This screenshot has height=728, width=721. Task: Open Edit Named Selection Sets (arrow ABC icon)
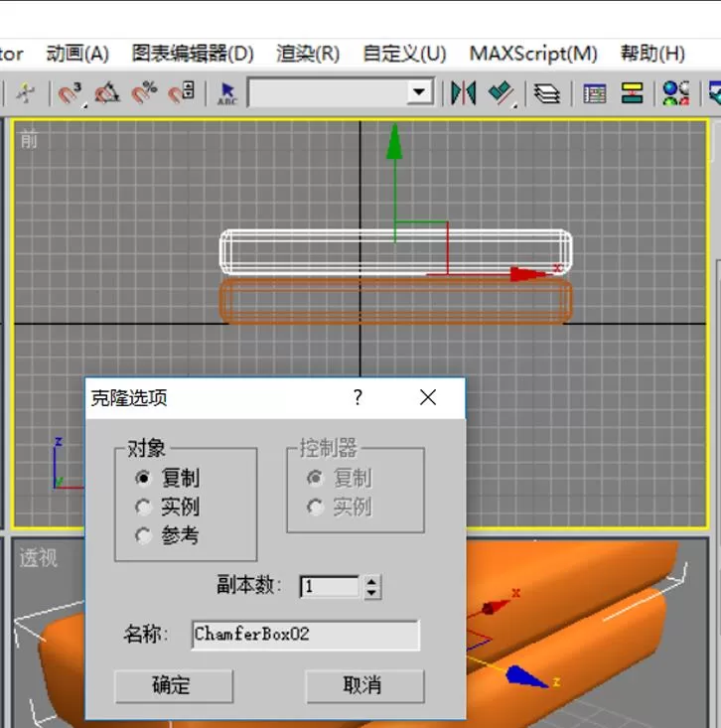227,93
